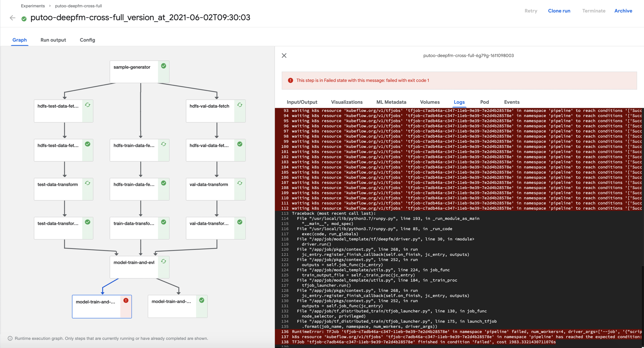Image resolution: width=644 pixels, height=348 pixels.
Task: Click the back arrow next to run title
Action: click(x=12, y=18)
